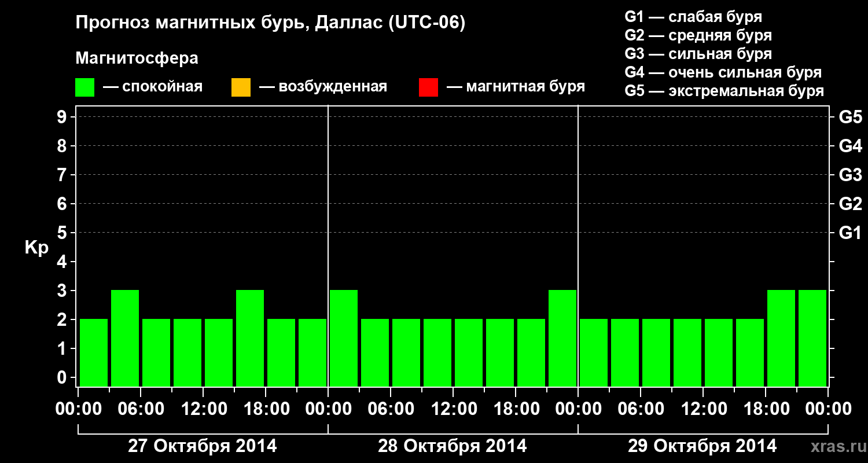This screenshot has height=463, width=868.
Task: Click the red 'магнитная буря' legend swatch
Action: coord(428,87)
